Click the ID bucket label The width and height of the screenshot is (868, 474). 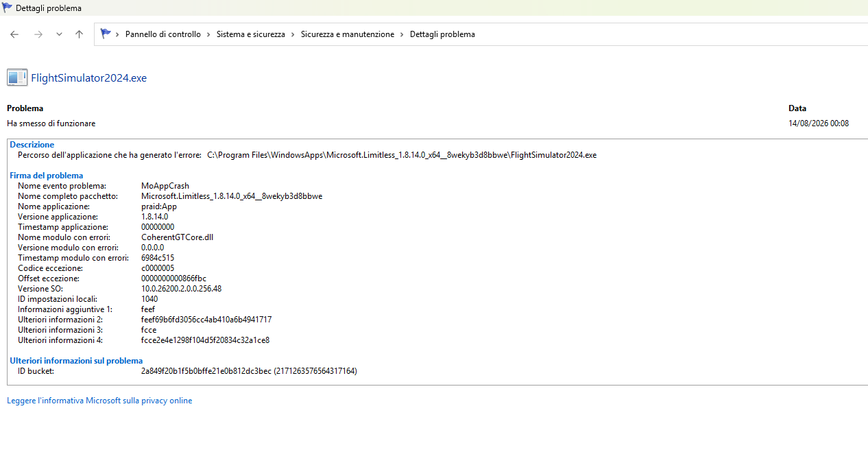coord(36,371)
